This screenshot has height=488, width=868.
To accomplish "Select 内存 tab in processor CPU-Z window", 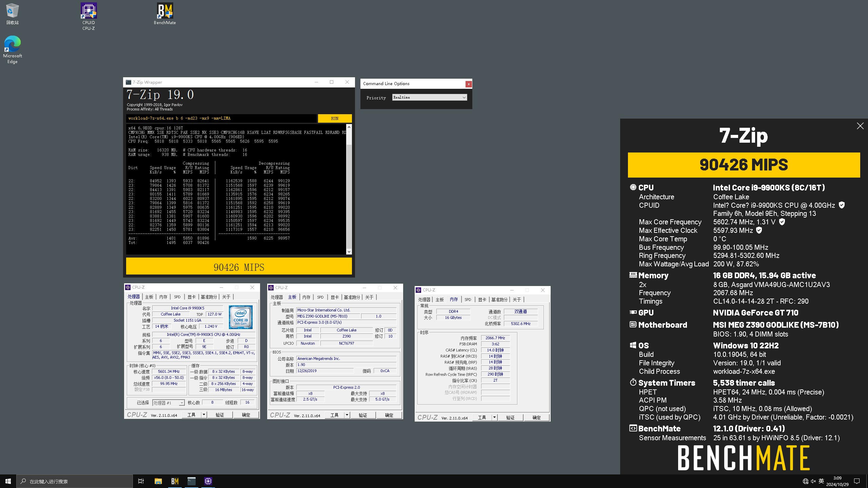I will point(163,297).
